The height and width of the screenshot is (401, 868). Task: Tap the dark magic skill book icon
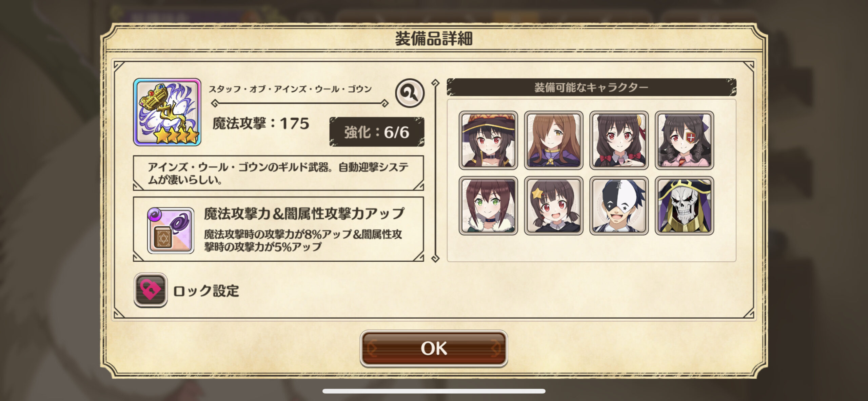(x=171, y=230)
